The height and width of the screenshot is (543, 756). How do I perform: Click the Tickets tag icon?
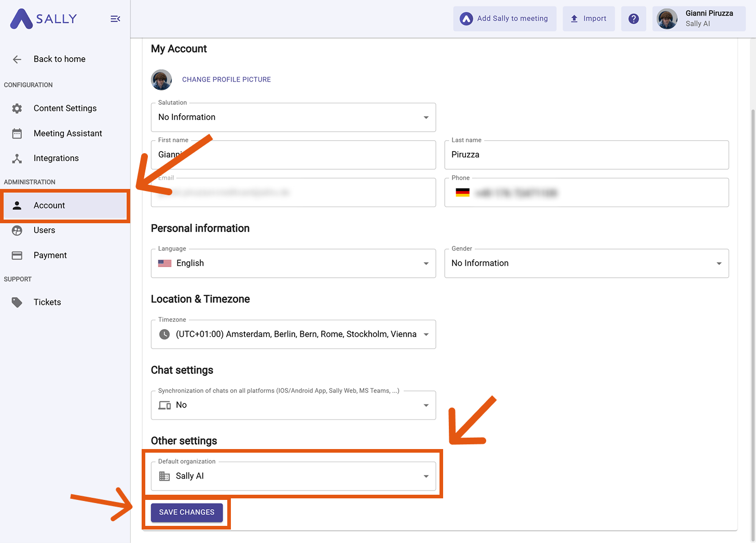point(17,302)
